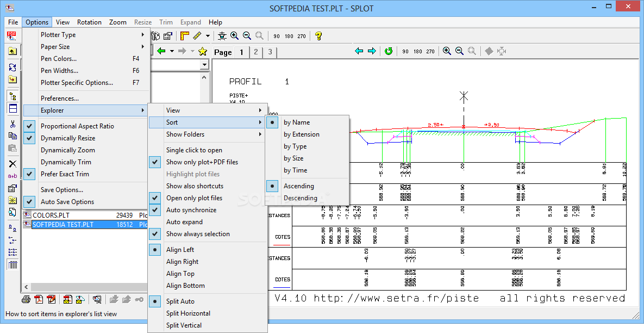Open the Help menu
Screen dimensions: 644x333
point(215,22)
